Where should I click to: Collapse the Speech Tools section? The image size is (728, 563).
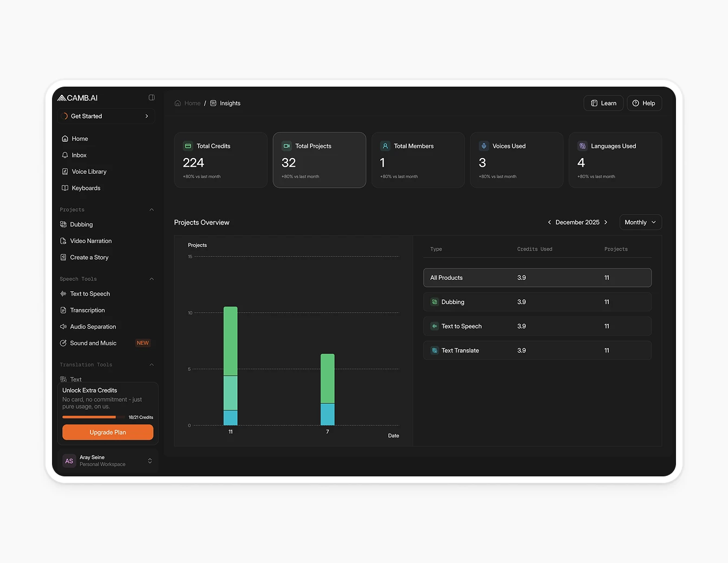coord(151,278)
